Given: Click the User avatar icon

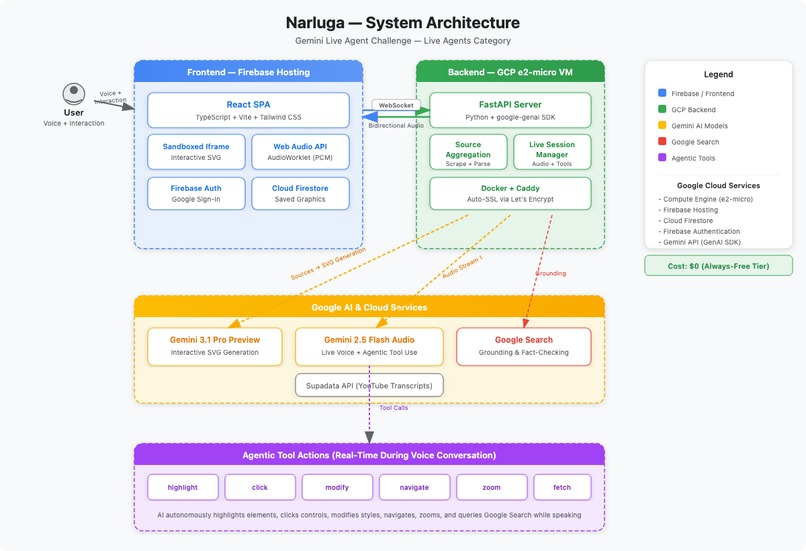Looking at the screenshot, I should (x=74, y=94).
